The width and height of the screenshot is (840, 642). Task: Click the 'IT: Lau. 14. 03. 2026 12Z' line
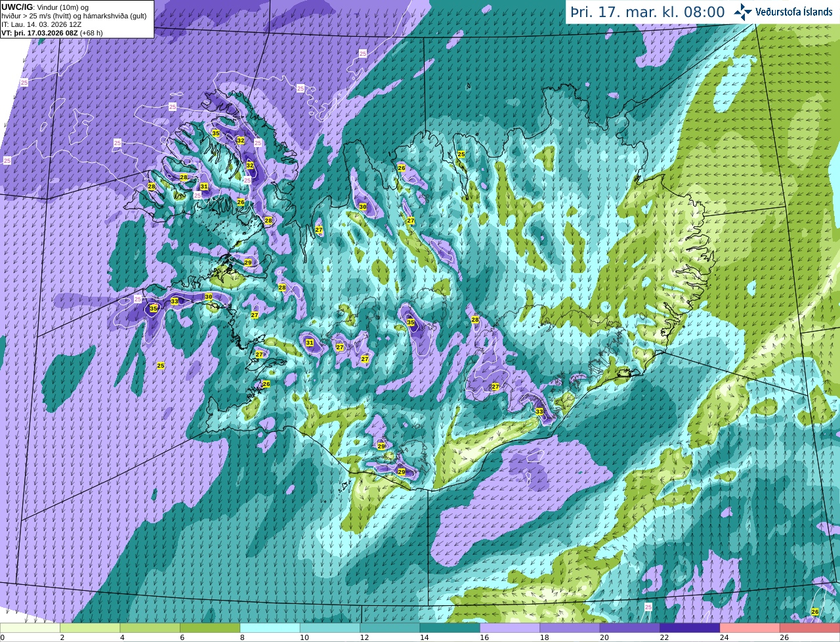click(43, 24)
